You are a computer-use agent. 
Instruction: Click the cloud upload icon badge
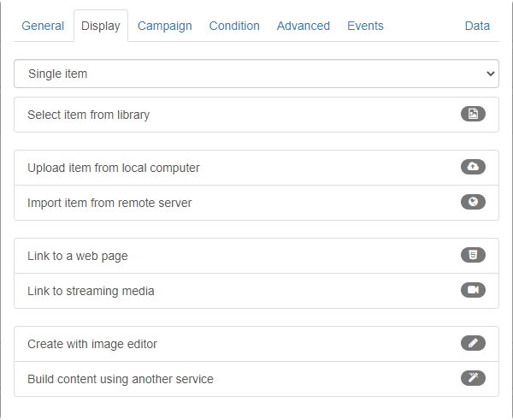point(473,167)
